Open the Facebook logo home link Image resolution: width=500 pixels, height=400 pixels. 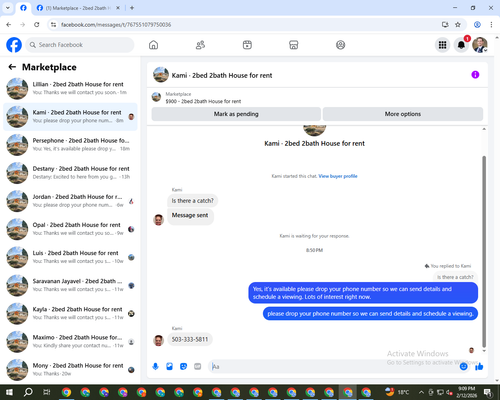(14, 45)
